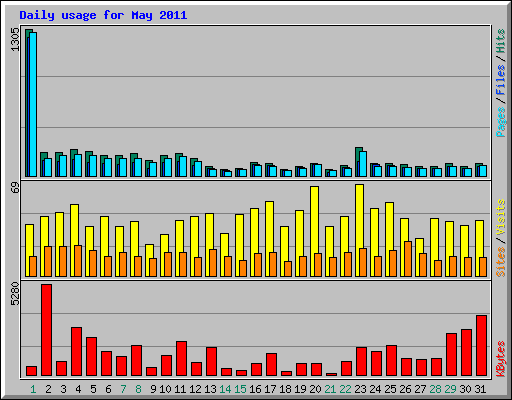Click day 29 on the x-axis

pyautogui.click(x=450, y=389)
